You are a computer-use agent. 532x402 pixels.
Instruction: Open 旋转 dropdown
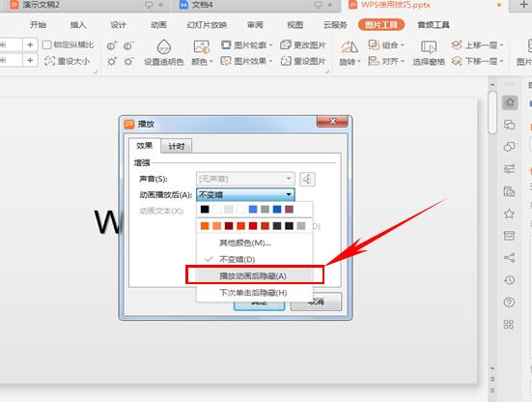coord(350,53)
